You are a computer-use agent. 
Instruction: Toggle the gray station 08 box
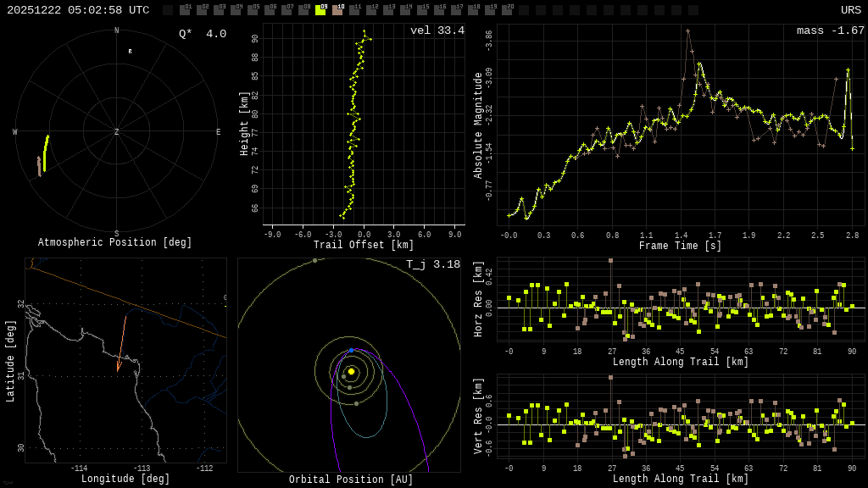[303, 10]
